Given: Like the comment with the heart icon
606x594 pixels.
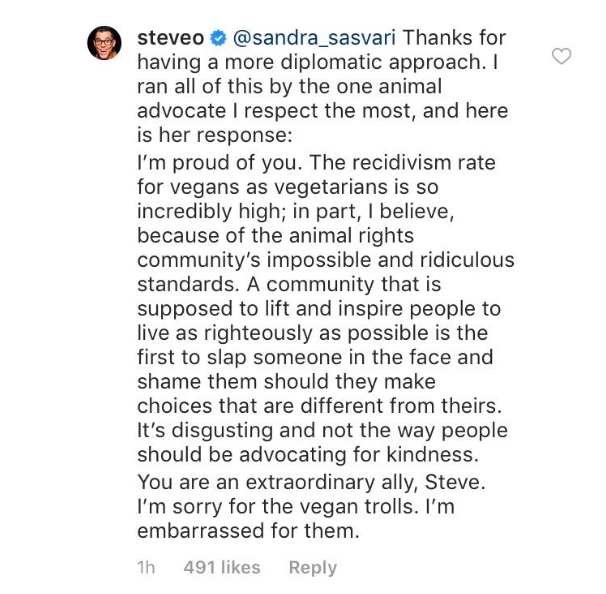Looking at the screenshot, I should [x=562, y=57].
